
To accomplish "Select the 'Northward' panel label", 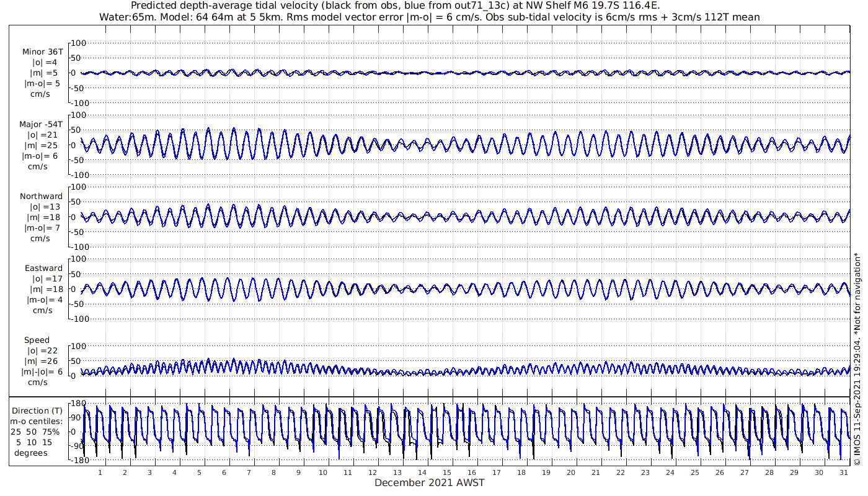I will click(42, 197).
